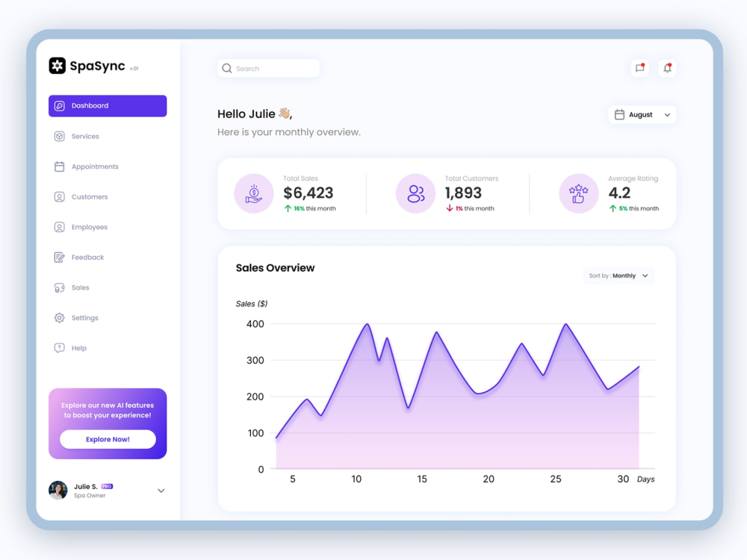Click inside the Search field

pyautogui.click(x=269, y=69)
